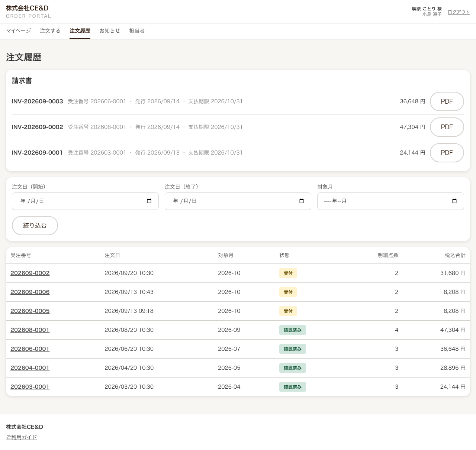Open month picker icon for 対象月

454,201
